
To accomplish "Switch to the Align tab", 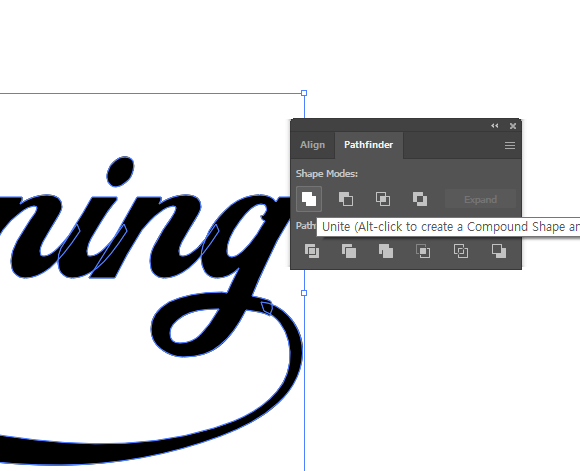I will 313,145.
